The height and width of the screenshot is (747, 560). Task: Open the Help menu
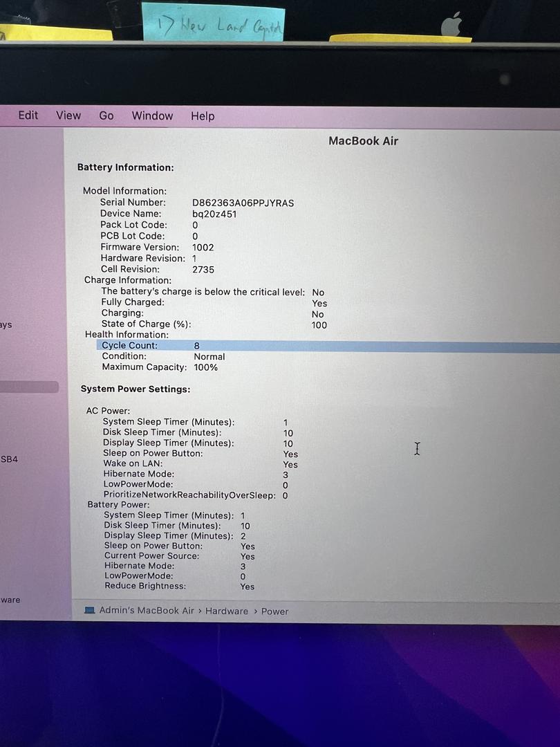click(x=203, y=116)
